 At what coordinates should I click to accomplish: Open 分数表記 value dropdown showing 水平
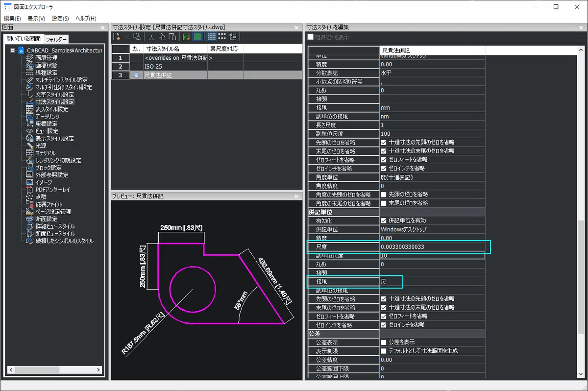click(432, 73)
